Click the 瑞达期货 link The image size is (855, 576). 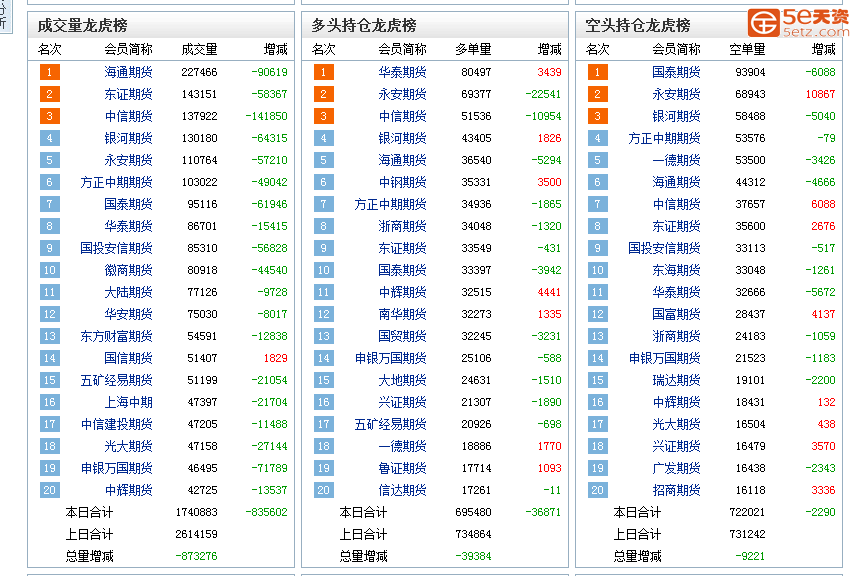[676, 380]
